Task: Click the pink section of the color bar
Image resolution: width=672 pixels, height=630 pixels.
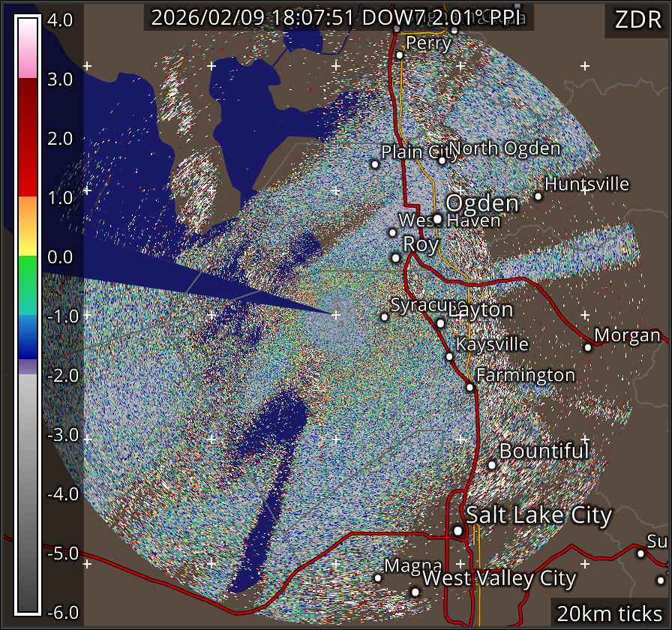Action: pyautogui.click(x=27, y=67)
